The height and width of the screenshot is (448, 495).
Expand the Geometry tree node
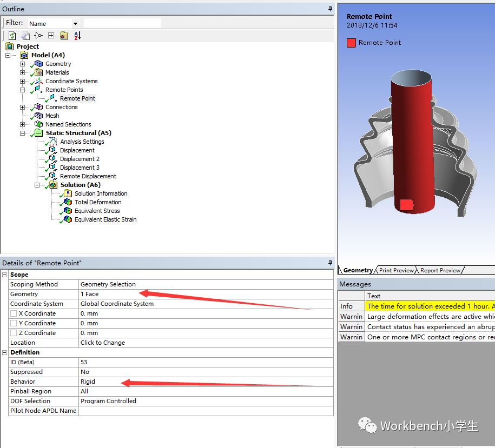[22, 64]
